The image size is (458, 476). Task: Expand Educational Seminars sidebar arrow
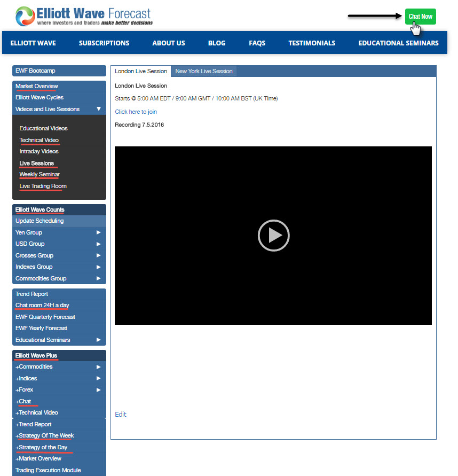point(98,340)
